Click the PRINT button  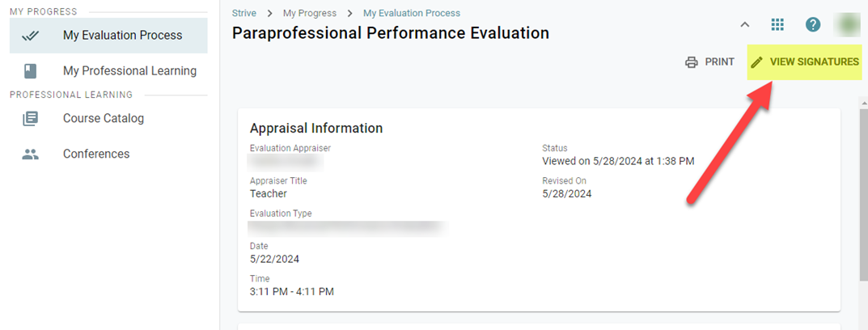coord(710,62)
